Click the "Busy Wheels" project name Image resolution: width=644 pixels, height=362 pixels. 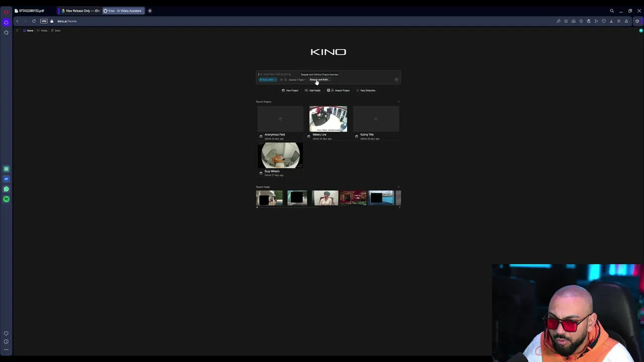coord(272,171)
